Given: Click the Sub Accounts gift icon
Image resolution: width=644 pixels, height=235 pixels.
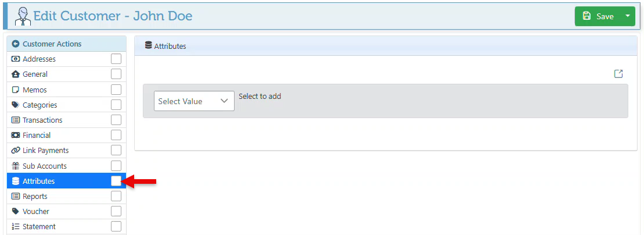Looking at the screenshot, I should [16, 166].
